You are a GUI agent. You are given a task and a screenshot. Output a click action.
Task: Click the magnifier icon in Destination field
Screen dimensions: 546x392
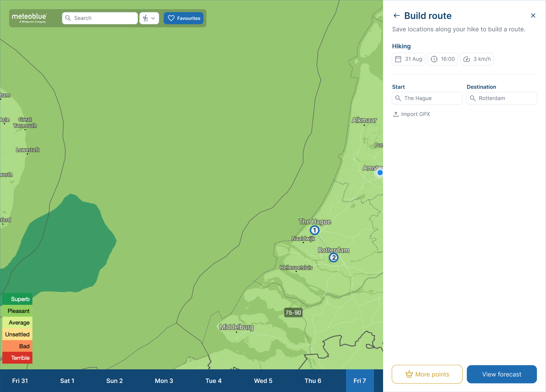click(x=473, y=98)
